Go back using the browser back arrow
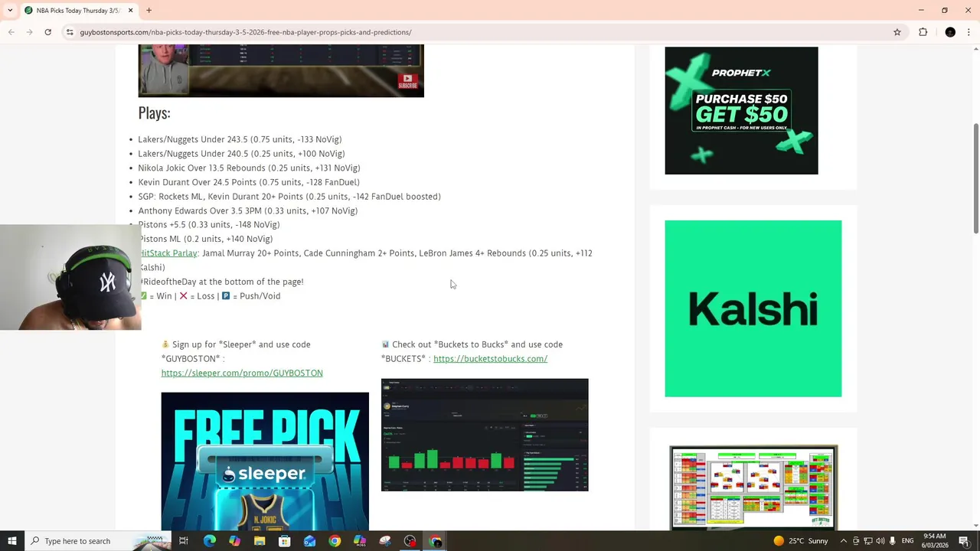 click(x=11, y=32)
